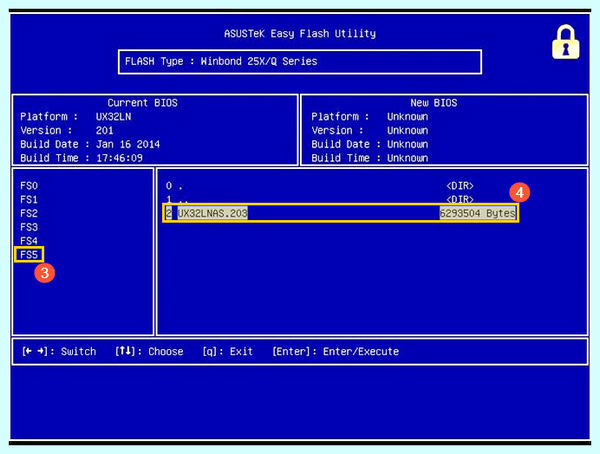
Task: Select the FS1 file system
Action: 29,200
